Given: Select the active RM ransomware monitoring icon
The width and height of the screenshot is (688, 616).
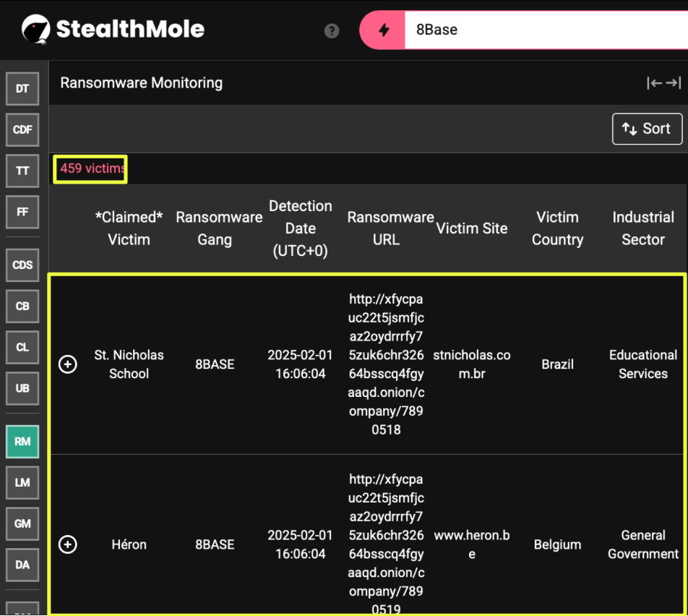Looking at the screenshot, I should pyautogui.click(x=22, y=442).
